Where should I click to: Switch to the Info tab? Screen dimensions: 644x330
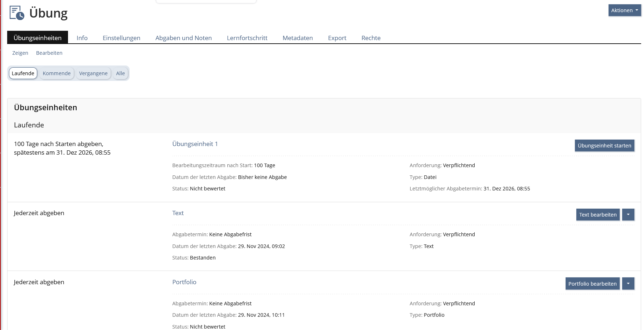pyautogui.click(x=82, y=38)
